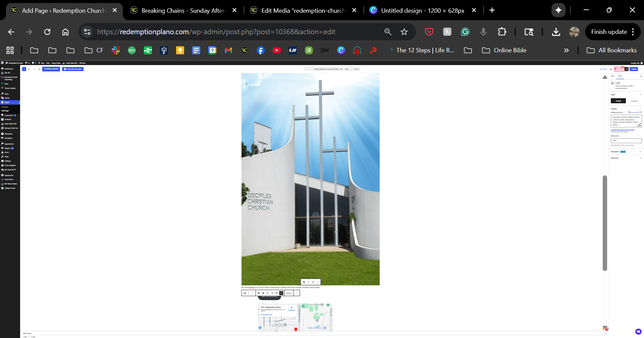
Task: Toggle the settings sidebar panel button
Action: click(627, 69)
